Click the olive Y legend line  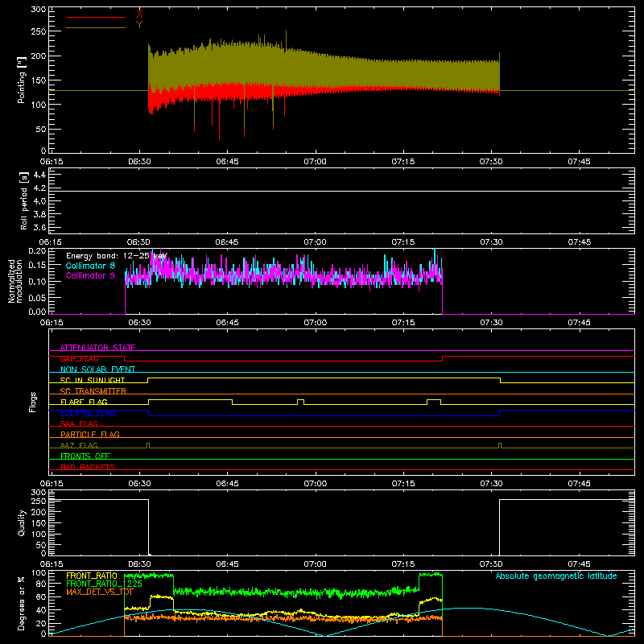click(x=96, y=27)
